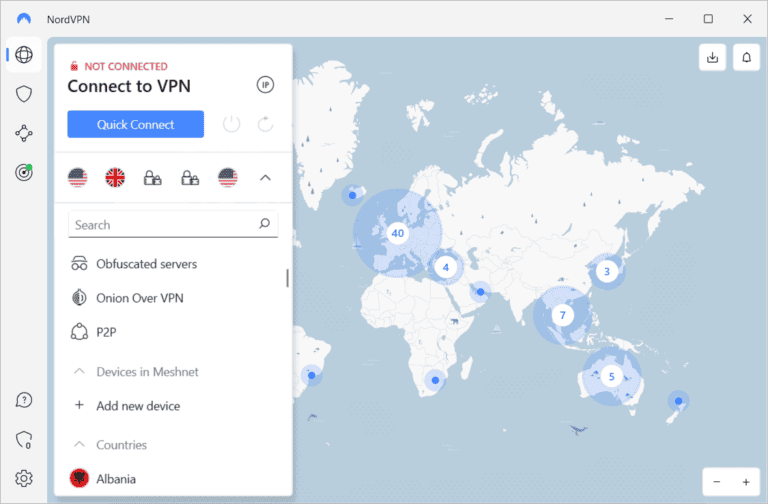This screenshot has height=504, width=768.
Task: Click map cluster marked 4
Action: point(446,267)
